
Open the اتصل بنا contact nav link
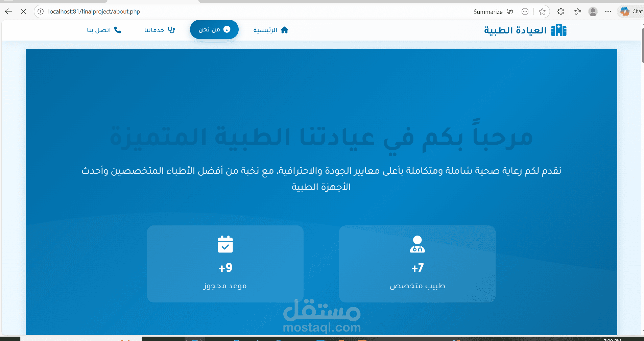pyautogui.click(x=104, y=30)
